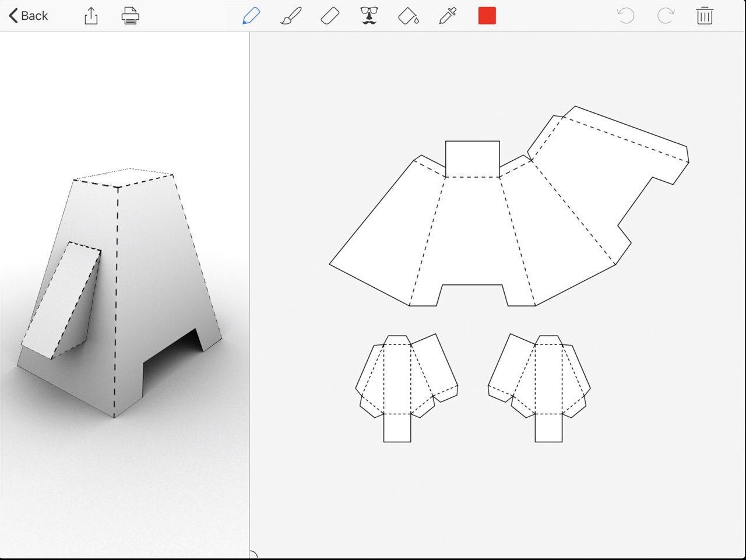The height and width of the screenshot is (560, 746).
Task: Select the bottom-right small unfolded piece
Action: coord(542,385)
